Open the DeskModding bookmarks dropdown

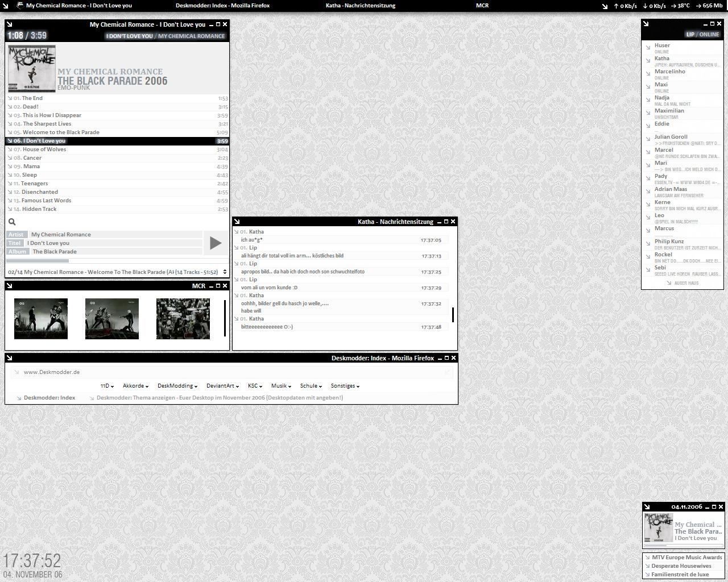point(177,386)
